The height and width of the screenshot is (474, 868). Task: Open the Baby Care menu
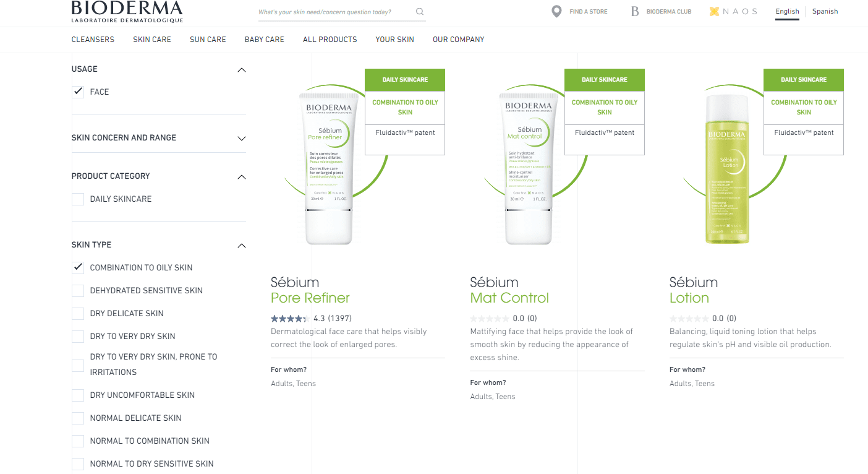(x=265, y=39)
